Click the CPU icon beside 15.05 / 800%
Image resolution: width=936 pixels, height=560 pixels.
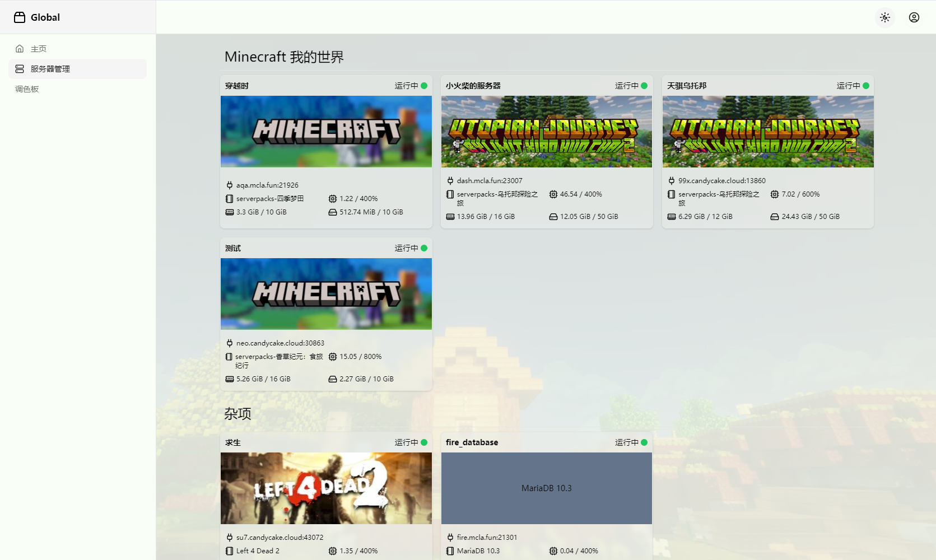coord(333,357)
